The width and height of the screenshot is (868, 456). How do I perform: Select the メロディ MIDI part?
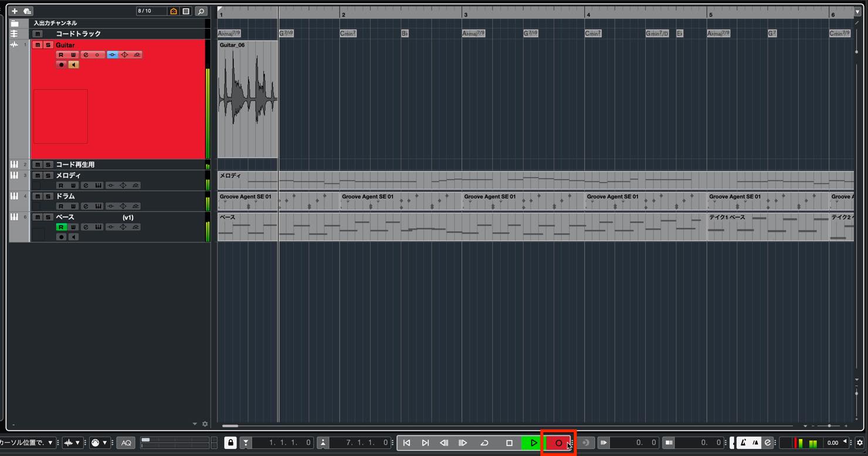(535, 181)
